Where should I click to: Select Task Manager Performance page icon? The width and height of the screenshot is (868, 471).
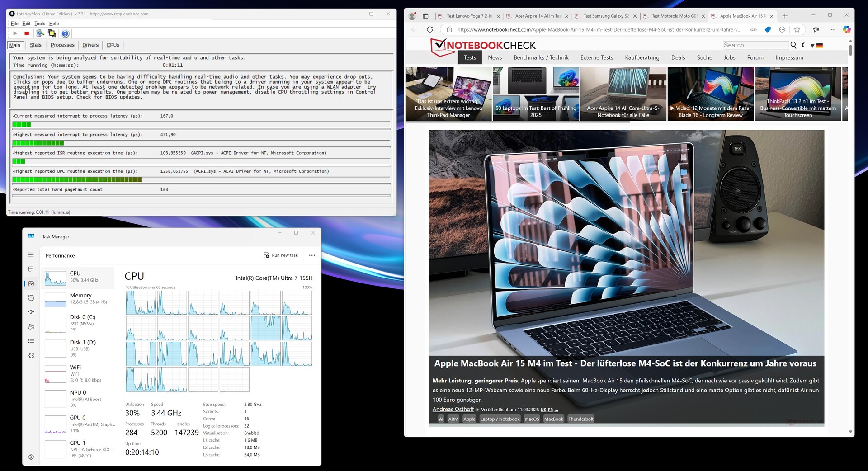[x=31, y=283]
